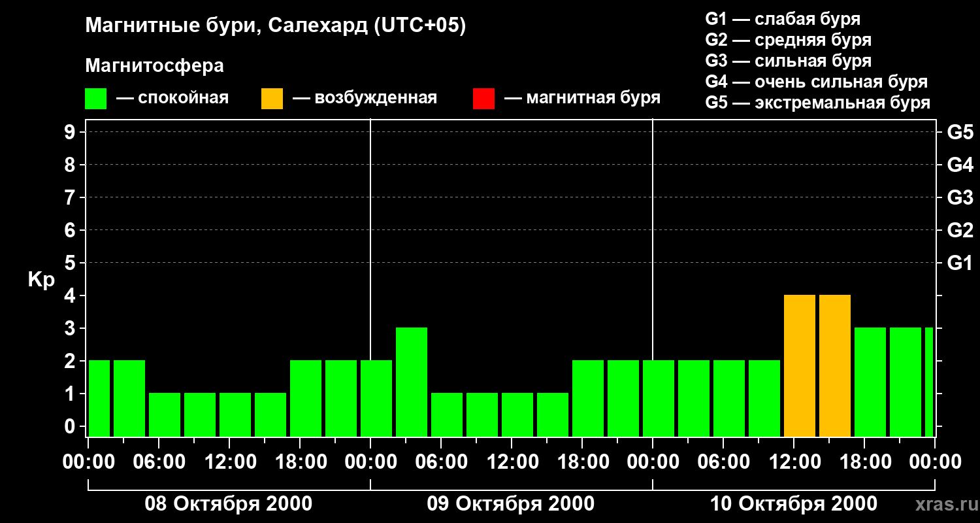Click the '— магнитная буря' legend label
980x523 pixels.
click(x=583, y=98)
